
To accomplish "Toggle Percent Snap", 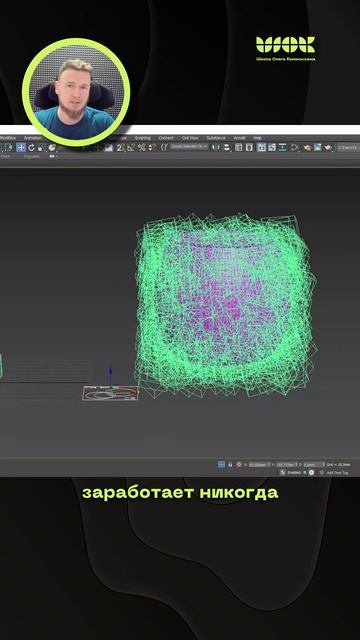I will coord(141,148).
